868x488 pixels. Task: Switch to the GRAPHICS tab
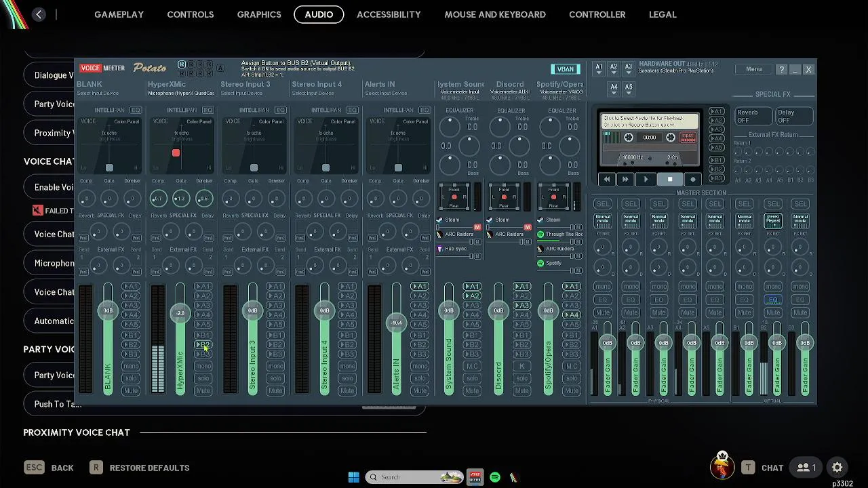coord(259,14)
